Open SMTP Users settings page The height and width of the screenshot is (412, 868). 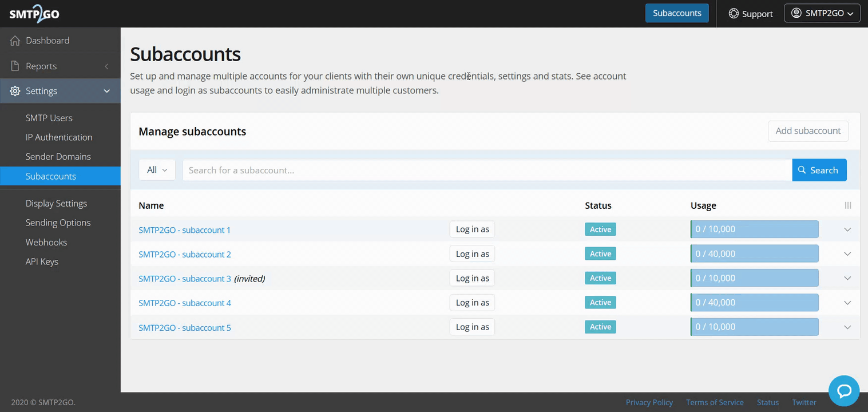pos(49,118)
